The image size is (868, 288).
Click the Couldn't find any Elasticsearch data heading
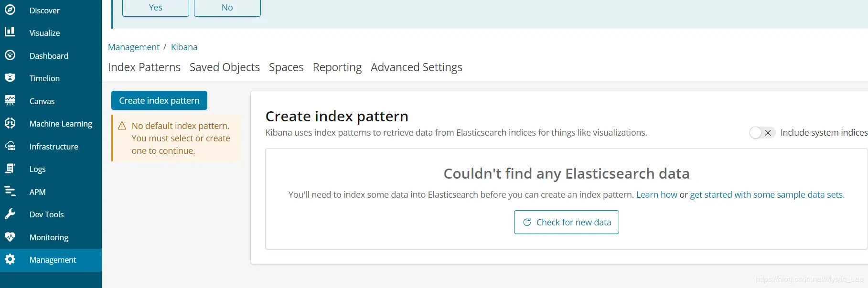567,173
